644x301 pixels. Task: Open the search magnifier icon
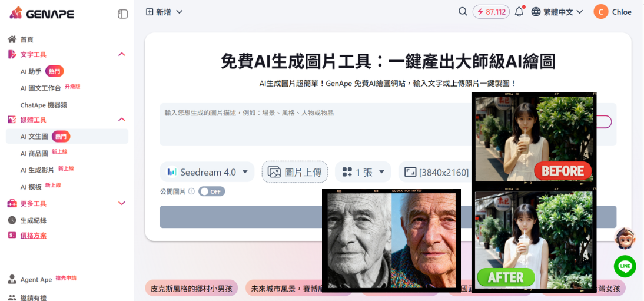pos(463,12)
